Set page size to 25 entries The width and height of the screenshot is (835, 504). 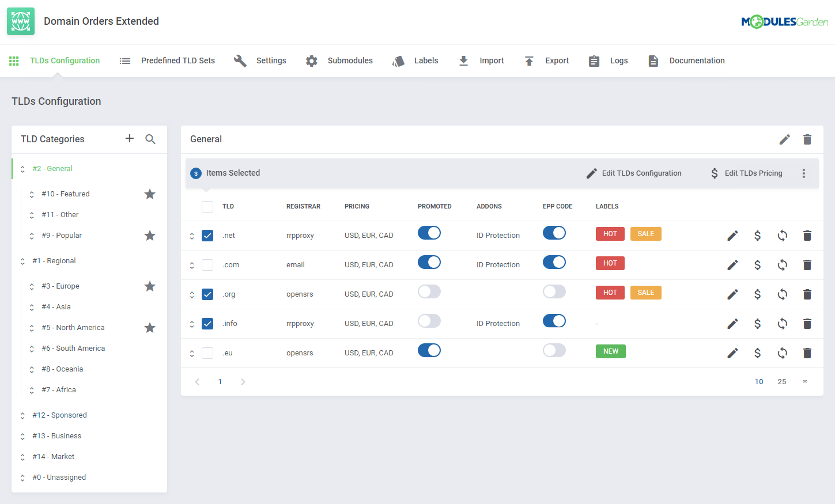(781, 382)
